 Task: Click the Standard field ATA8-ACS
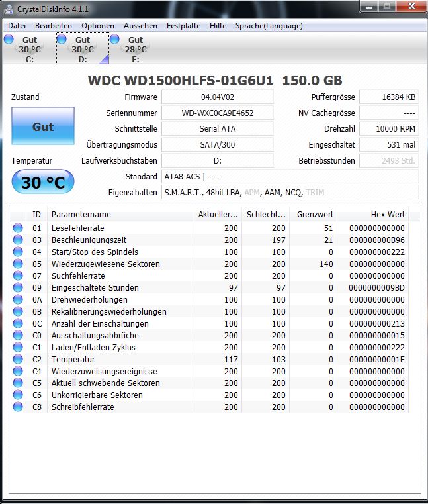(290, 176)
